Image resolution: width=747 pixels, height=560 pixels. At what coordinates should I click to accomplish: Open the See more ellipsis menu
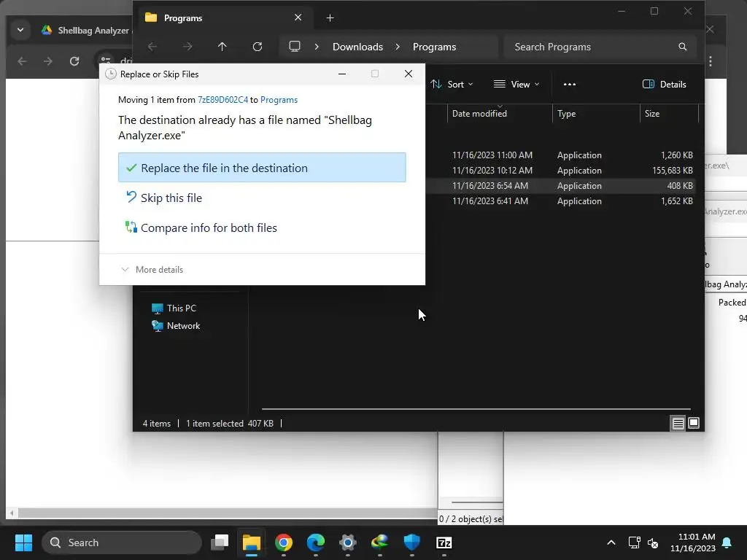(x=569, y=85)
